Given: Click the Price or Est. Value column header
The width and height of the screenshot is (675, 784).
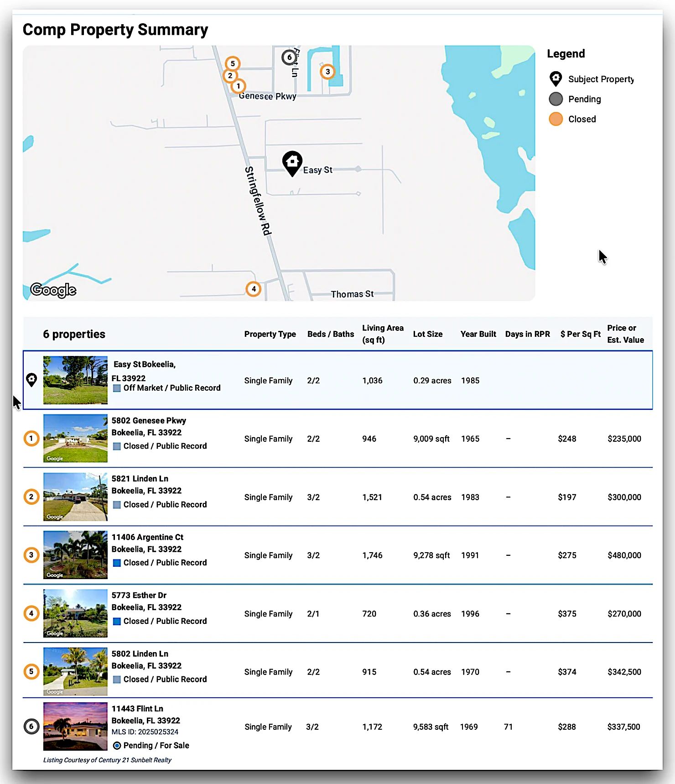Looking at the screenshot, I should (625, 334).
